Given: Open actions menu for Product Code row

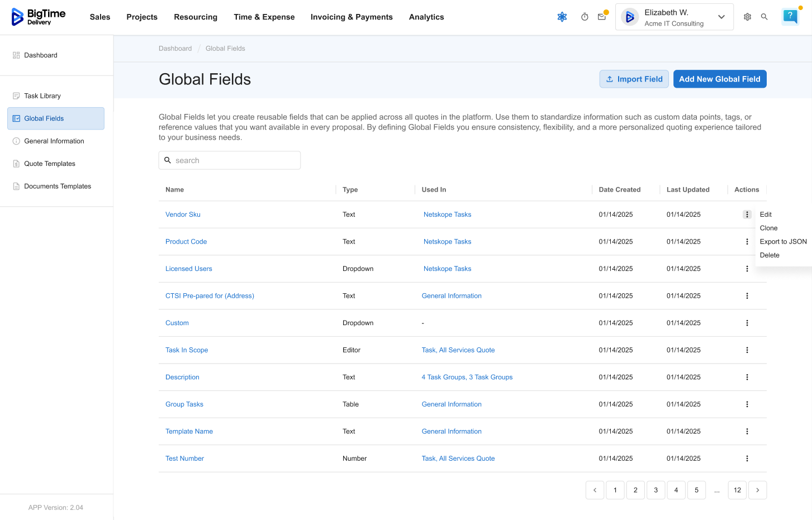Looking at the screenshot, I should click(x=747, y=242).
